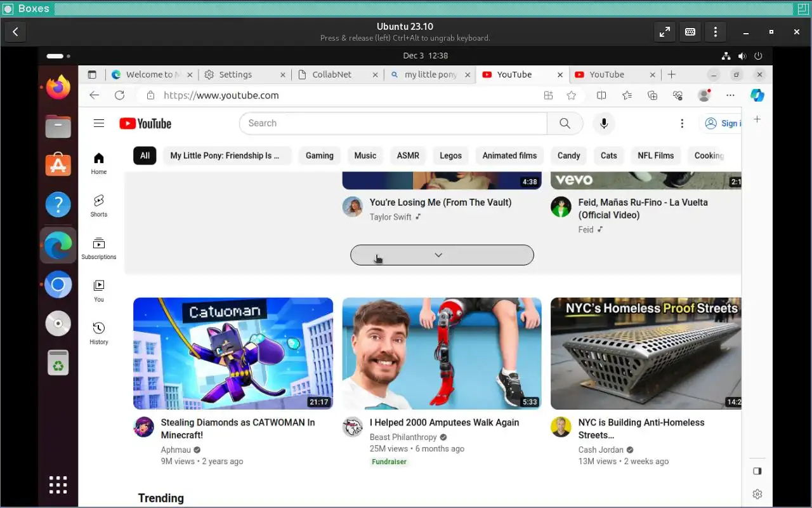Screen dimensions: 812x508
Task: Open 'NYC is Building Anti-Homeless Streets' title
Action: click(x=641, y=429)
